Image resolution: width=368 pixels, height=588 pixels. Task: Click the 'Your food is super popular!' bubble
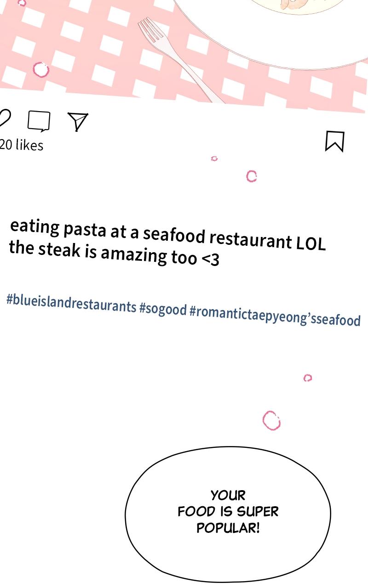[228, 514]
